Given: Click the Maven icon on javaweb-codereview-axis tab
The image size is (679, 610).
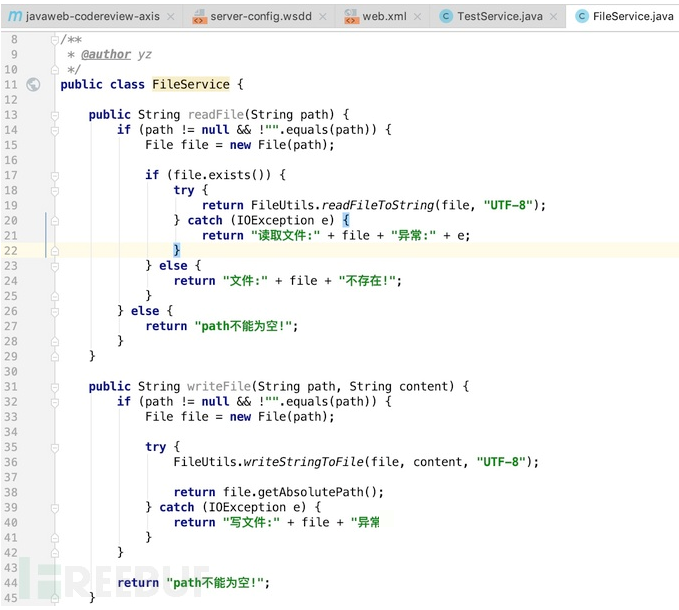Looking at the screenshot, I should click(15, 16).
